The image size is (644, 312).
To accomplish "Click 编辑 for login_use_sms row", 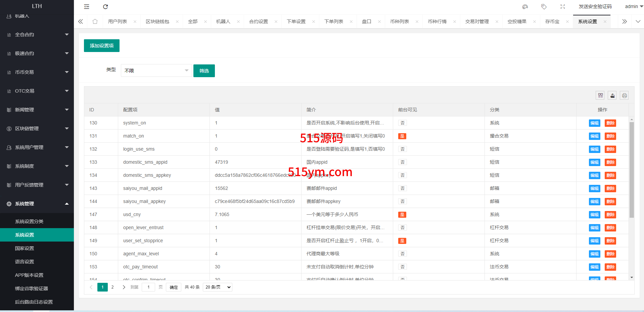I will [x=594, y=149].
